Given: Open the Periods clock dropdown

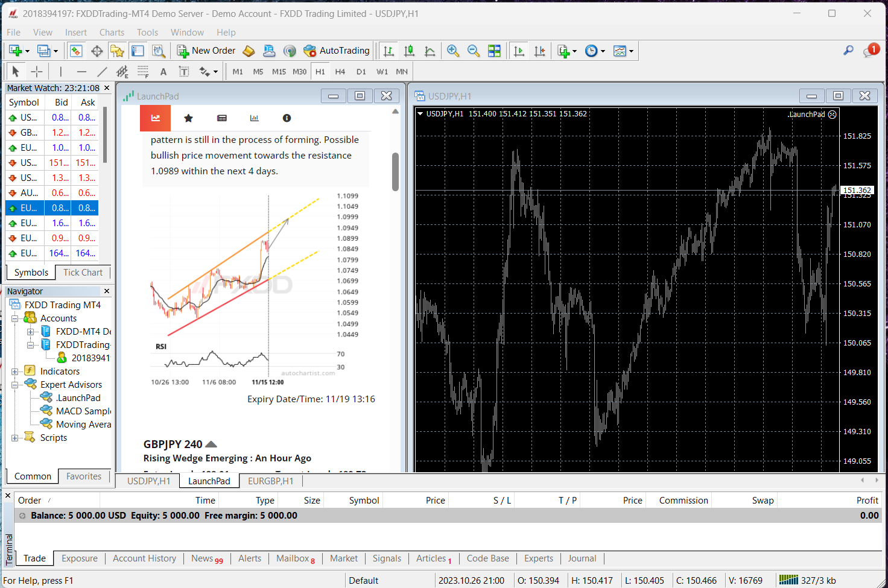Looking at the screenshot, I should [x=603, y=51].
